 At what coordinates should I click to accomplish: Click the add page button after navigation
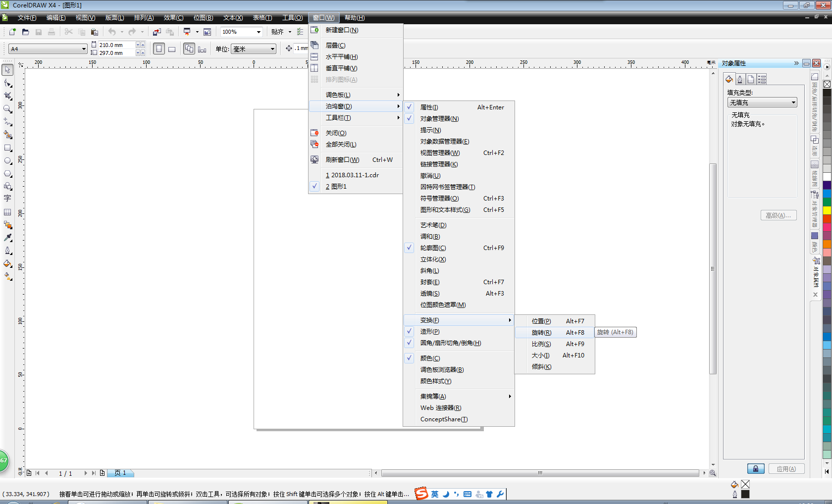(102, 473)
